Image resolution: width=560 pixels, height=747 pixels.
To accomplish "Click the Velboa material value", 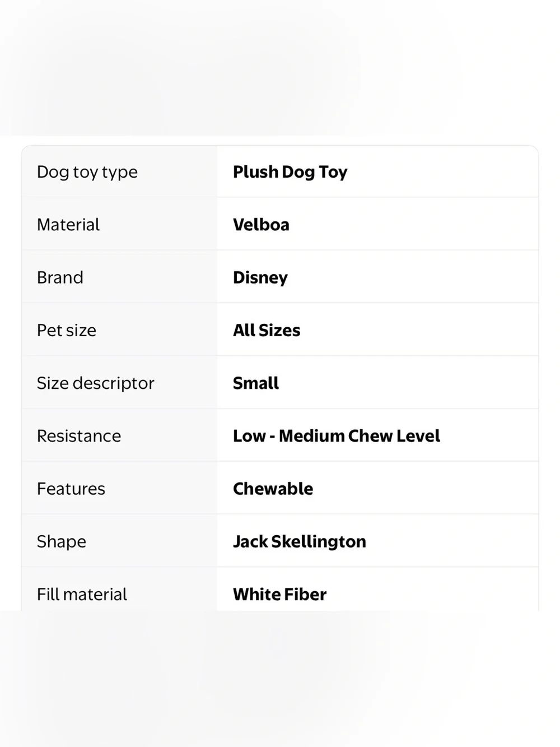I will tap(261, 225).
